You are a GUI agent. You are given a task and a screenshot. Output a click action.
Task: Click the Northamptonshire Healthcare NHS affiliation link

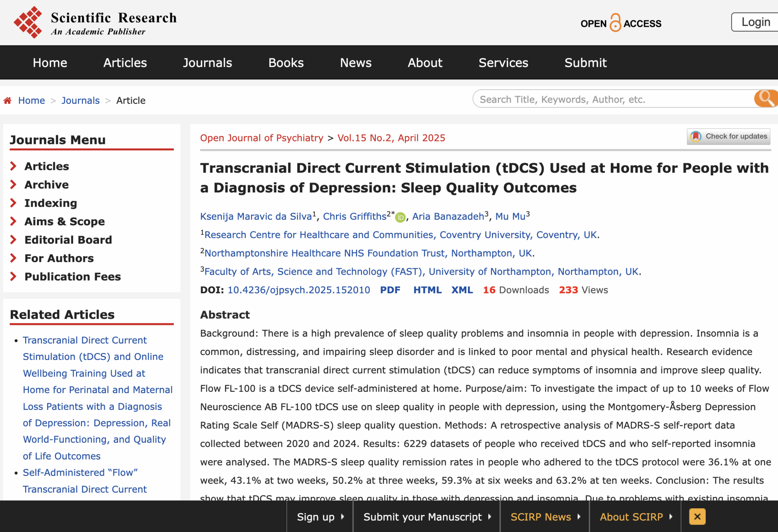[368, 253]
